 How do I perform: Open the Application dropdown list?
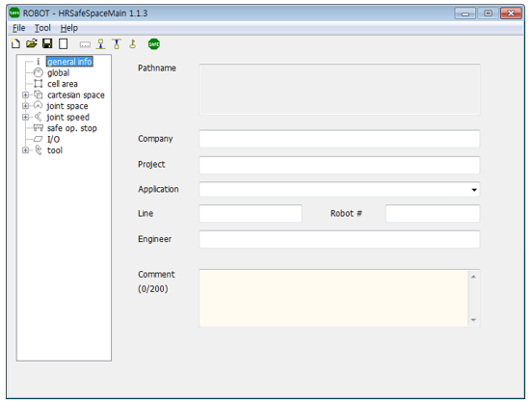(x=474, y=189)
